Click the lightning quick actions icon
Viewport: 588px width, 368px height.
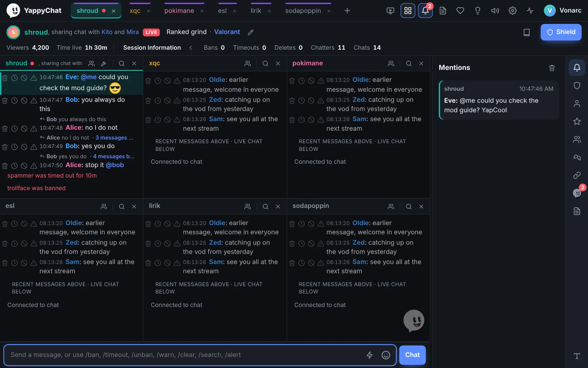coord(370,355)
